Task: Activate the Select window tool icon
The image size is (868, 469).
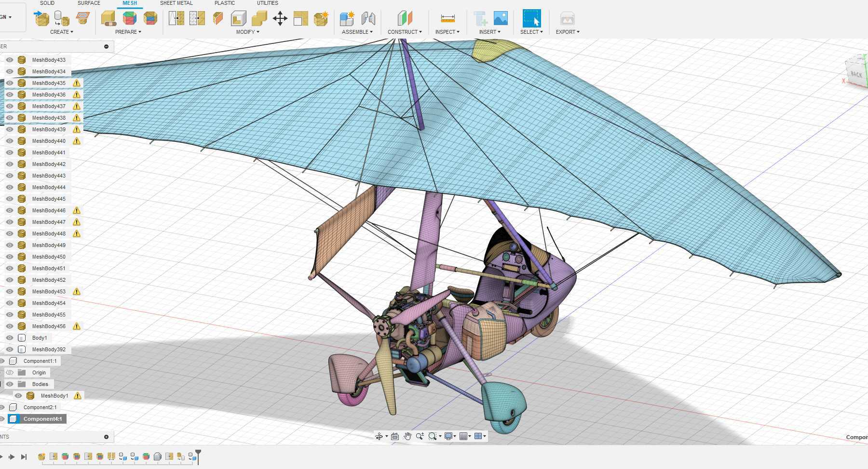Action: (531, 18)
